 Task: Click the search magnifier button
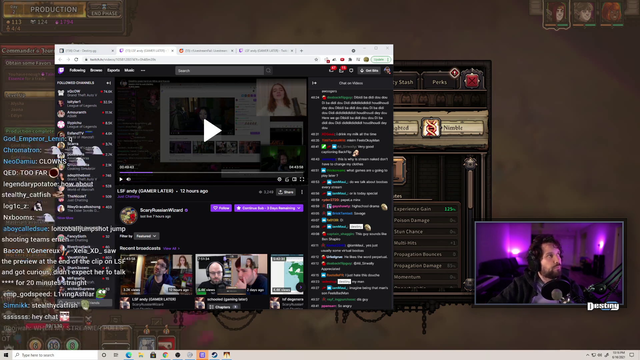pos(268,71)
